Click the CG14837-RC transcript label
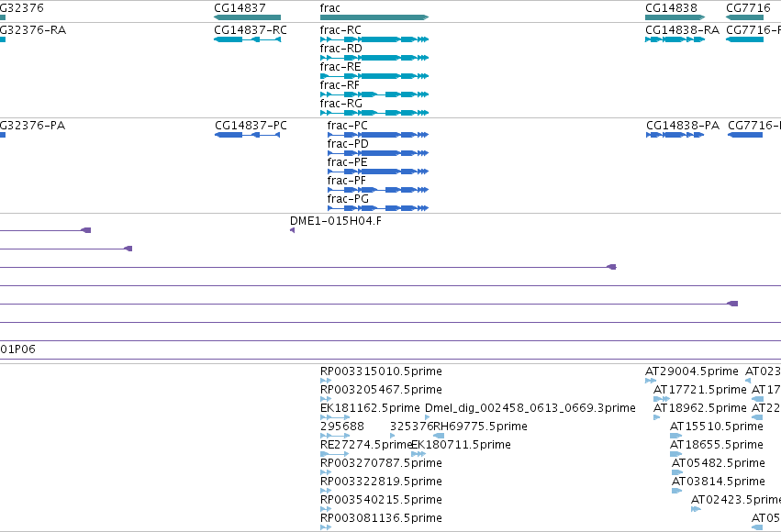This screenshot has height=532, width=781. coord(251,30)
